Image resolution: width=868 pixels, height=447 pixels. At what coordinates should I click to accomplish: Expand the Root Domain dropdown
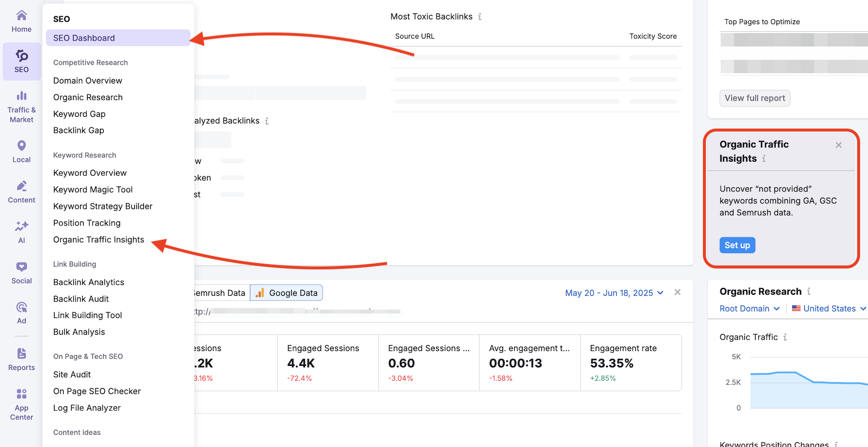point(748,308)
